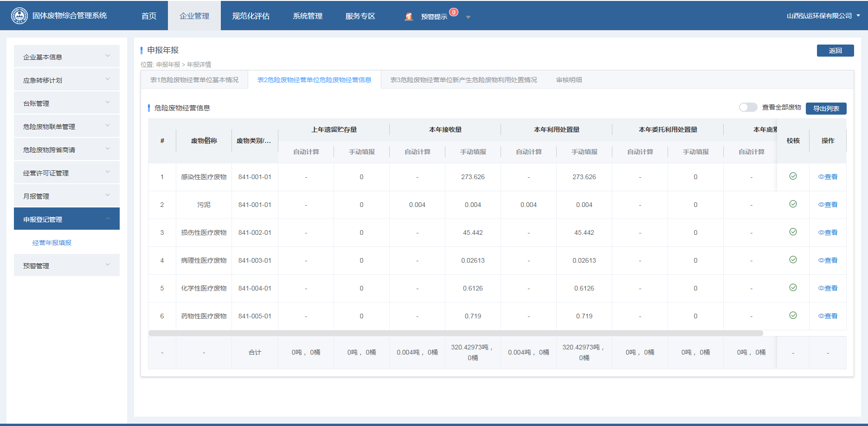The height and width of the screenshot is (426, 868).
Task: Select 表2危险废物经营单位危险废物经营信息 tab
Action: click(x=315, y=80)
